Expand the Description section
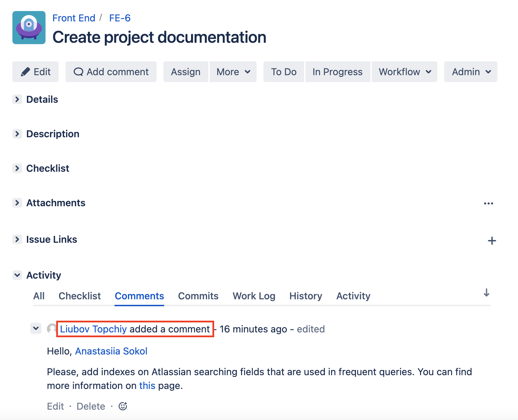The image size is (518, 420). pos(17,134)
